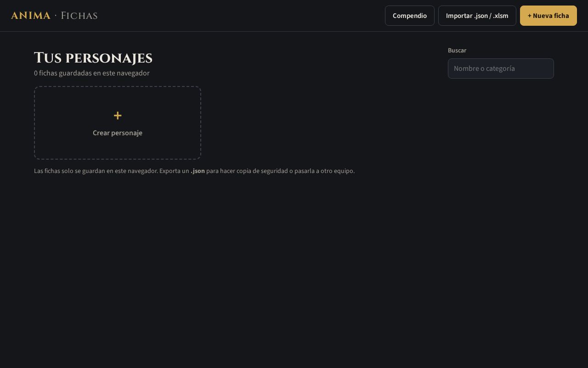Viewport: 588px width, 368px height.
Task: Create a sheet with + Nueva ficha
Action: tap(548, 16)
